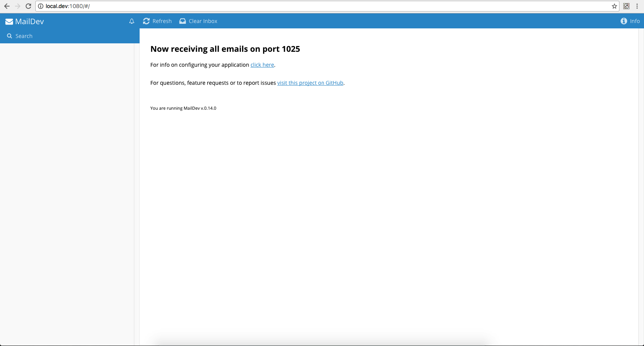This screenshot has width=644, height=346.
Task: Visit this project on GitHub link
Action: [x=310, y=83]
